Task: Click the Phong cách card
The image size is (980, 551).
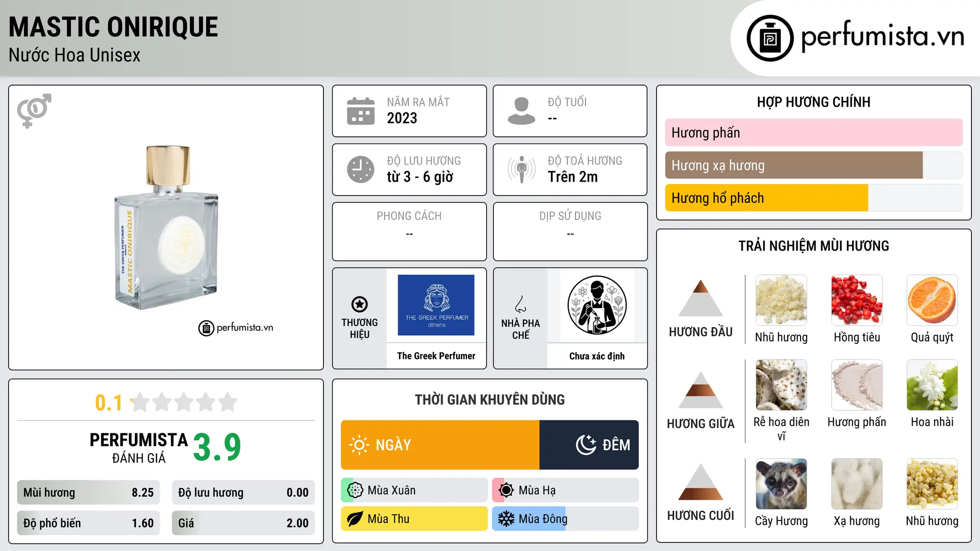Action: (409, 231)
